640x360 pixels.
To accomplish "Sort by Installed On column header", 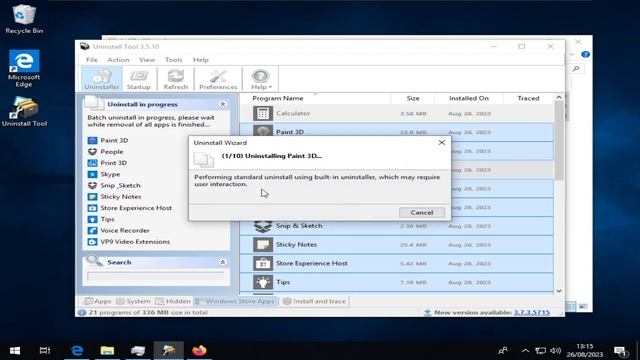I will click(469, 98).
